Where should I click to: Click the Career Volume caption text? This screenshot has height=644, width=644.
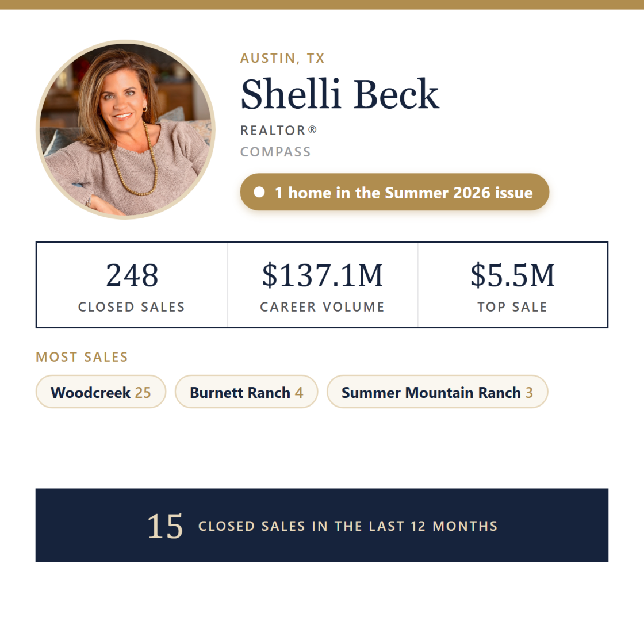pos(323,307)
